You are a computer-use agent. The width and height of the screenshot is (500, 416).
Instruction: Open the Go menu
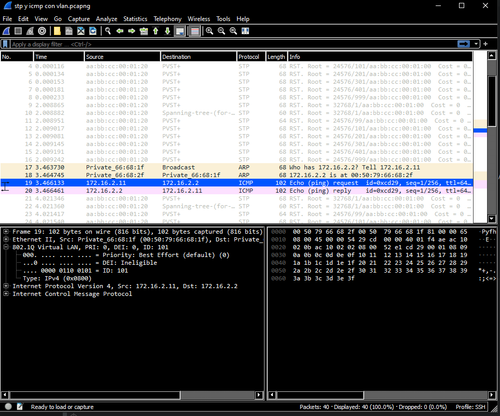pos(58,19)
